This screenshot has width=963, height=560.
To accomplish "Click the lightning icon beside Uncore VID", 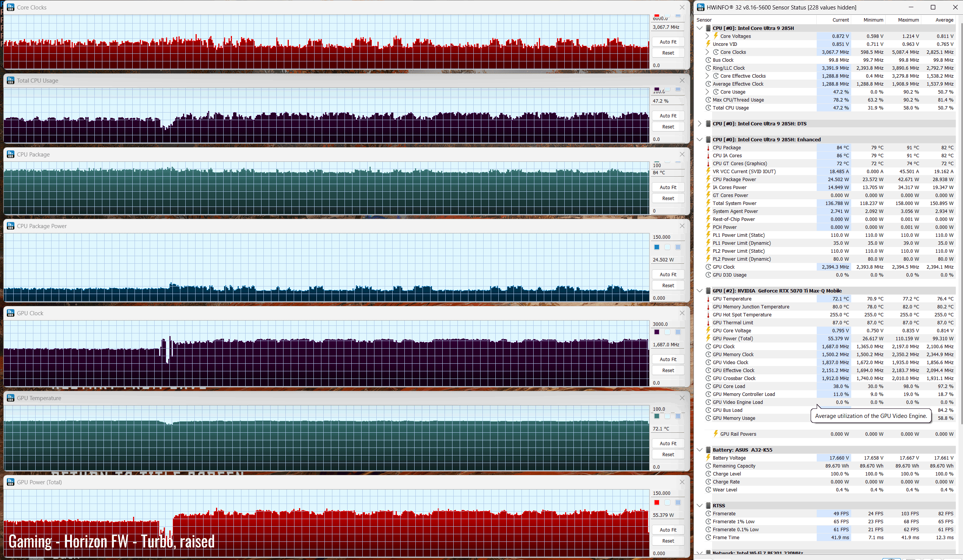I will pyautogui.click(x=708, y=44).
